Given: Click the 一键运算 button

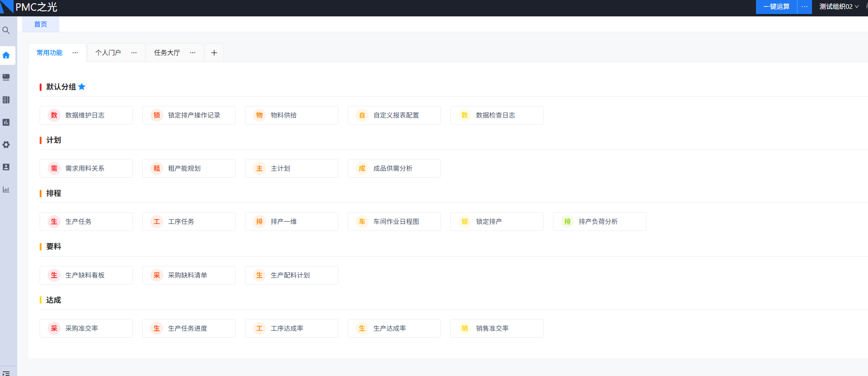Looking at the screenshot, I should [x=777, y=7].
